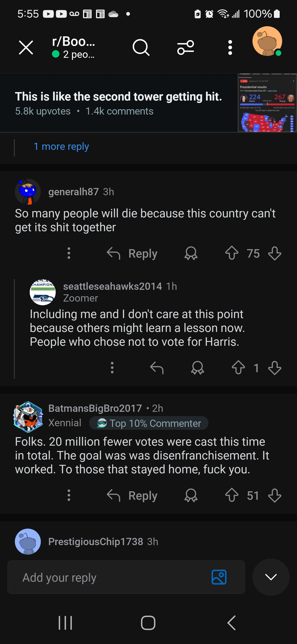Screen dimensions: 297x644
Task: Downvote seattleseahawks2014's comment
Action: [x=274, y=367]
